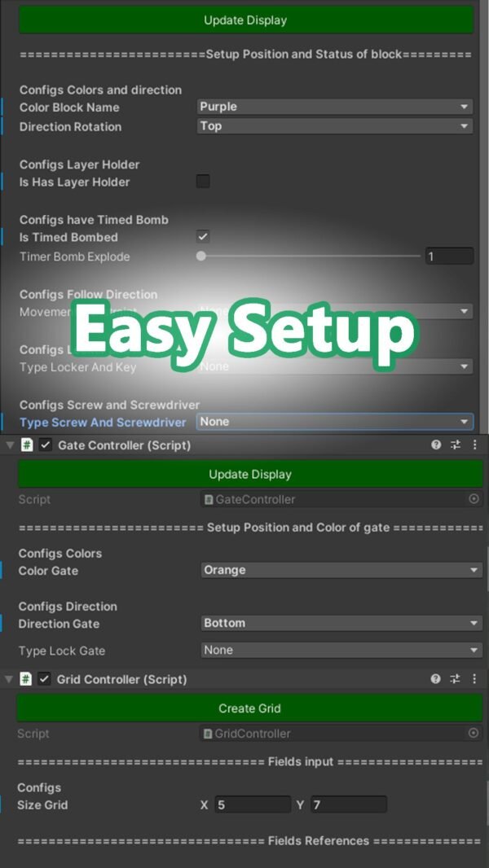Uncheck the Is Timed Bombed checkbox

point(203,237)
